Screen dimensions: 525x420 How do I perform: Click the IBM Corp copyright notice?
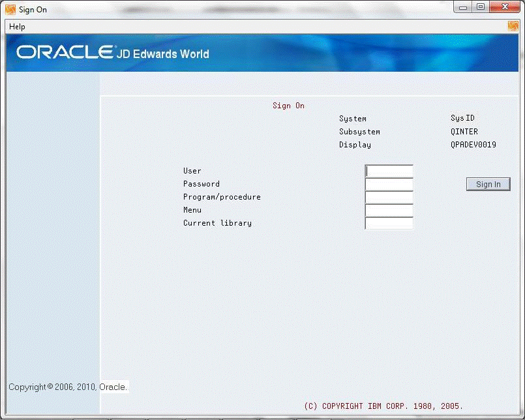[x=383, y=406]
